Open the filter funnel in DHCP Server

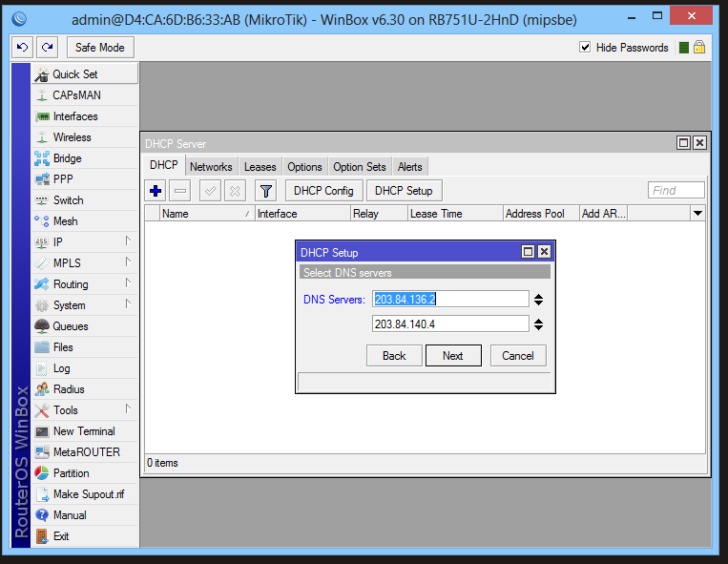point(265,191)
